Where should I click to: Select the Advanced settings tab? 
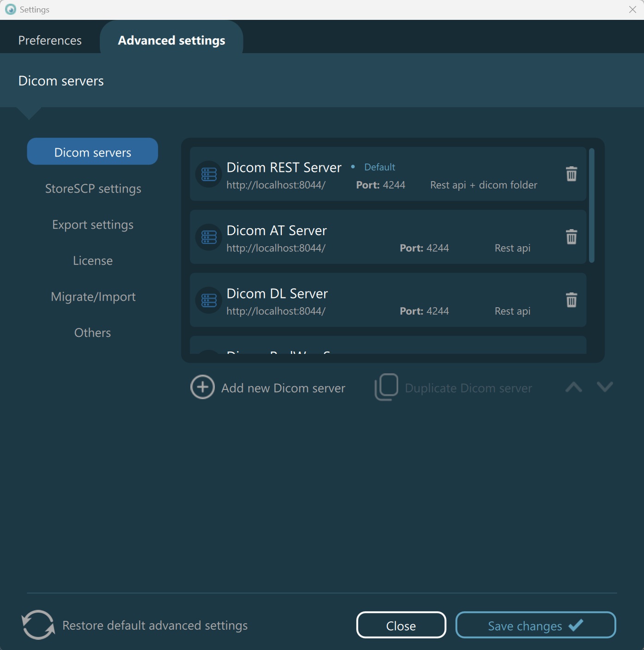[x=171, y=41]
